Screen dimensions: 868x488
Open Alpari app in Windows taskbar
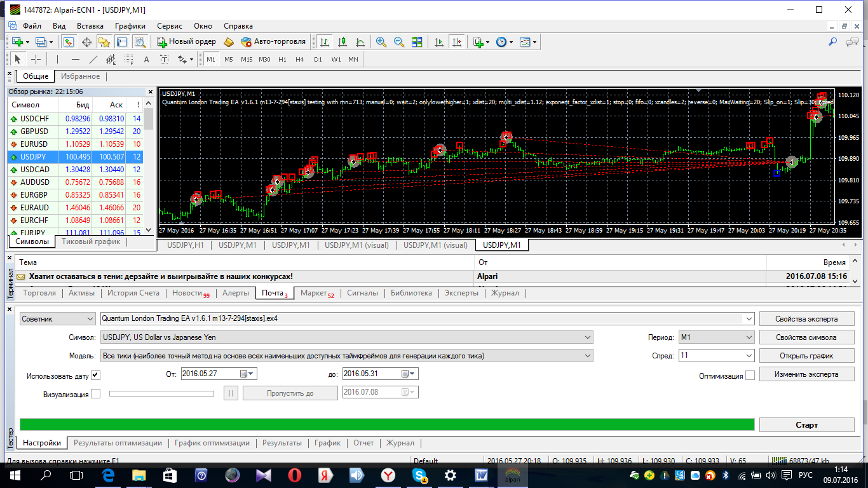[x=512, y=475]
